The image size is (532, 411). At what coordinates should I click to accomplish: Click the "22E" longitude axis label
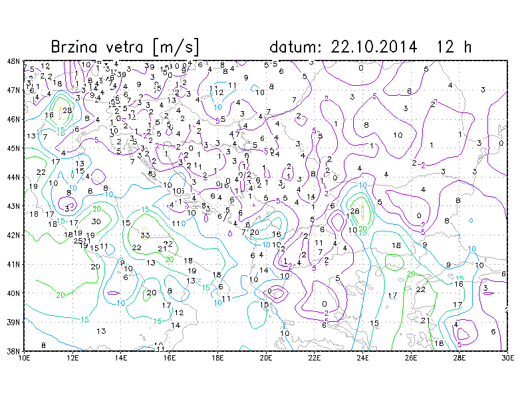click(314, 358)
